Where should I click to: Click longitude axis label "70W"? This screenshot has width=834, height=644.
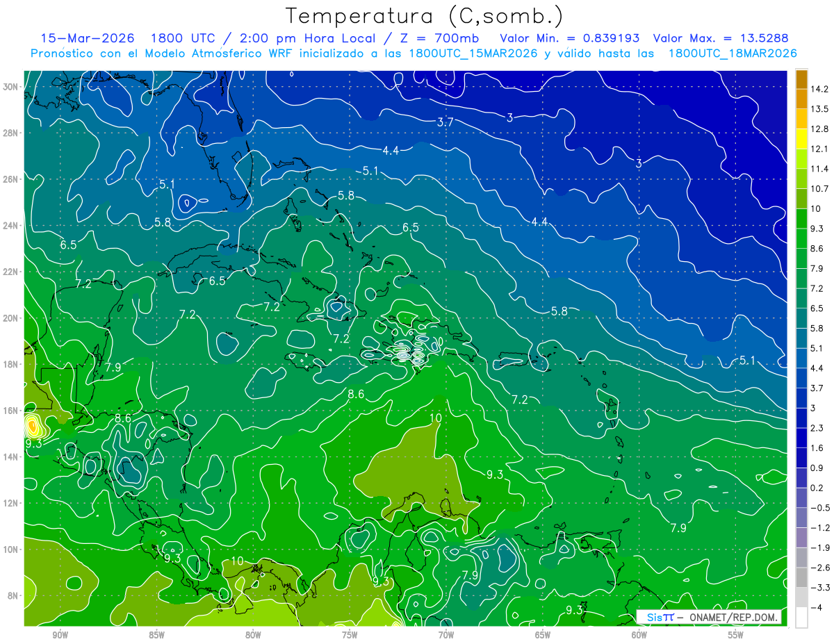pos(446,635)
